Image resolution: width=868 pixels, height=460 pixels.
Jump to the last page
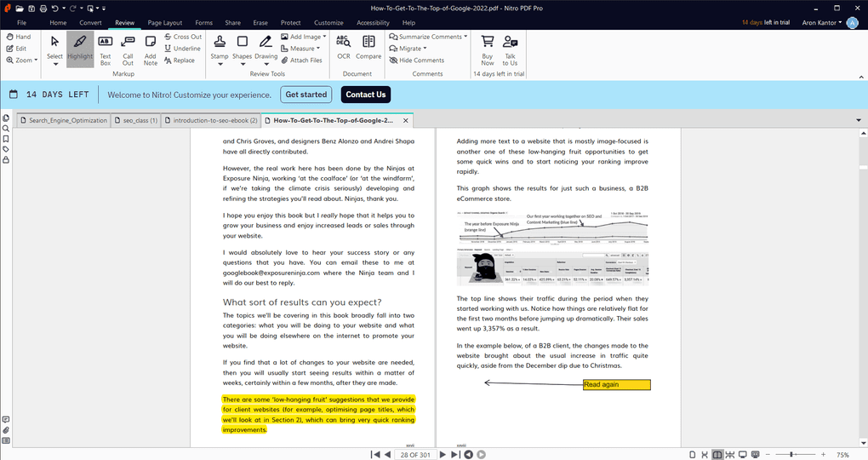click(x=455, y=454)
